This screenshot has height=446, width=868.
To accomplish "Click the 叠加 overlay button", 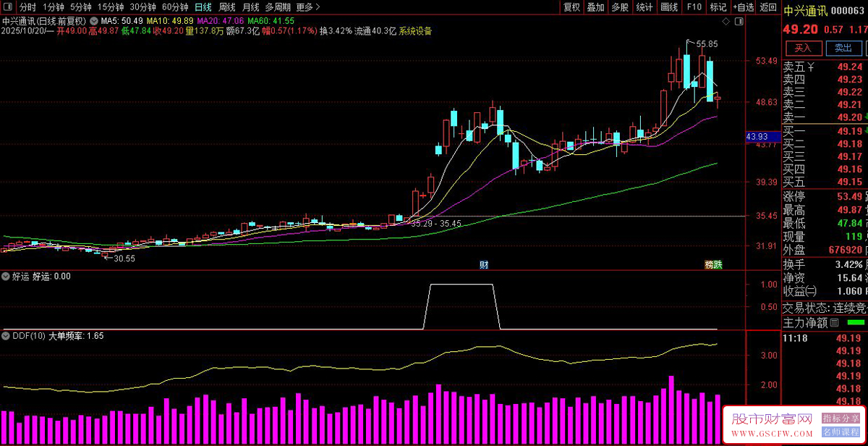I will 595,7.
